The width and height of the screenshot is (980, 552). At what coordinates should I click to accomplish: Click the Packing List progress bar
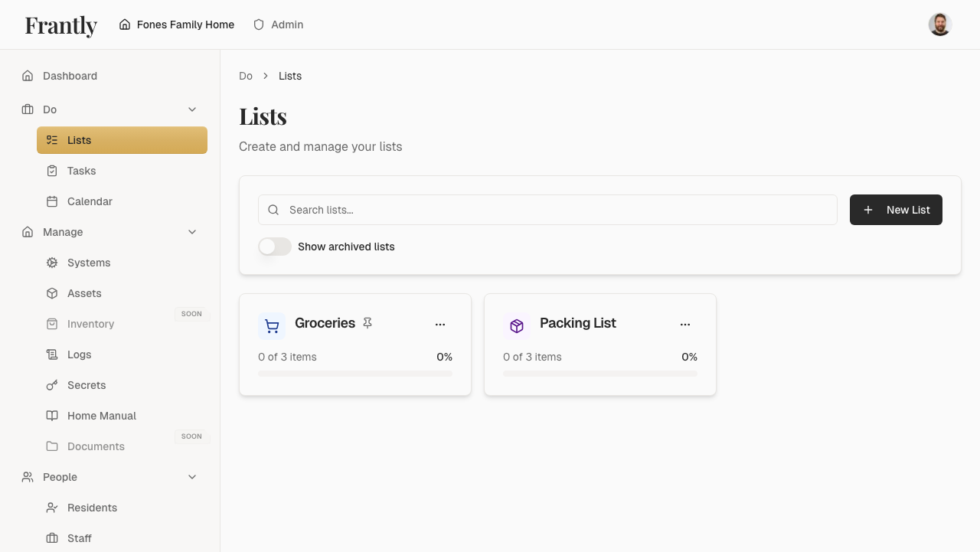600,374
